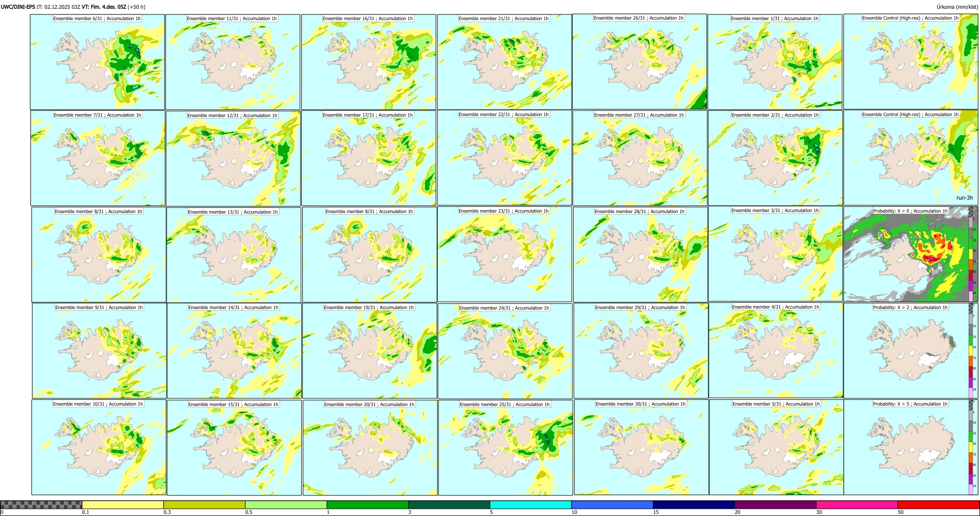Open the Probability X > 2 map panel

pos(911,350)
